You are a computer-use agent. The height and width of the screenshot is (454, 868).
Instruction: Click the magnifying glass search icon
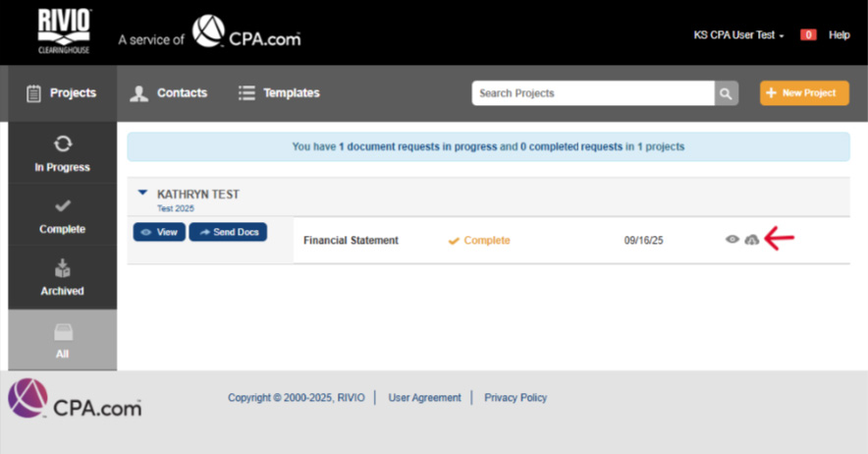(727, 93)
